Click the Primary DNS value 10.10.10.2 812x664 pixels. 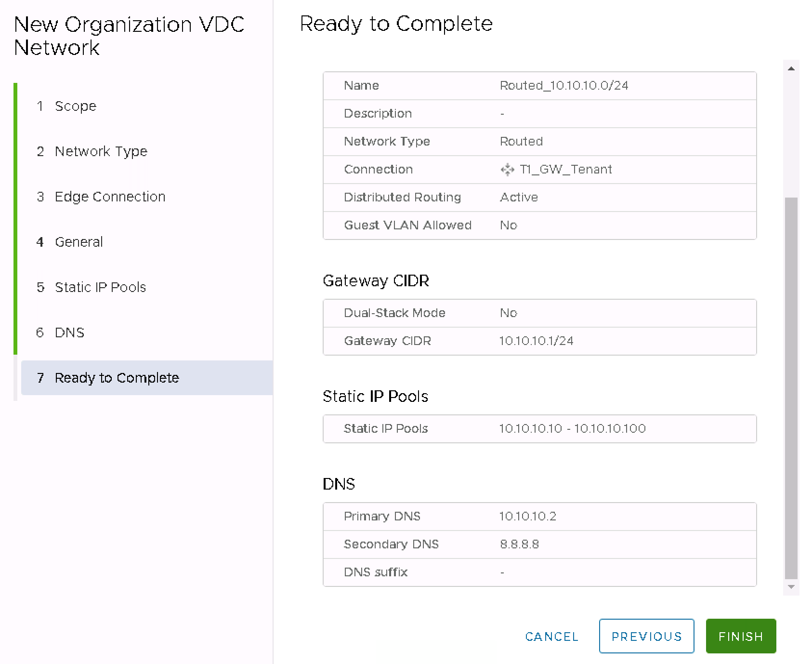click(x=527, y=517)
